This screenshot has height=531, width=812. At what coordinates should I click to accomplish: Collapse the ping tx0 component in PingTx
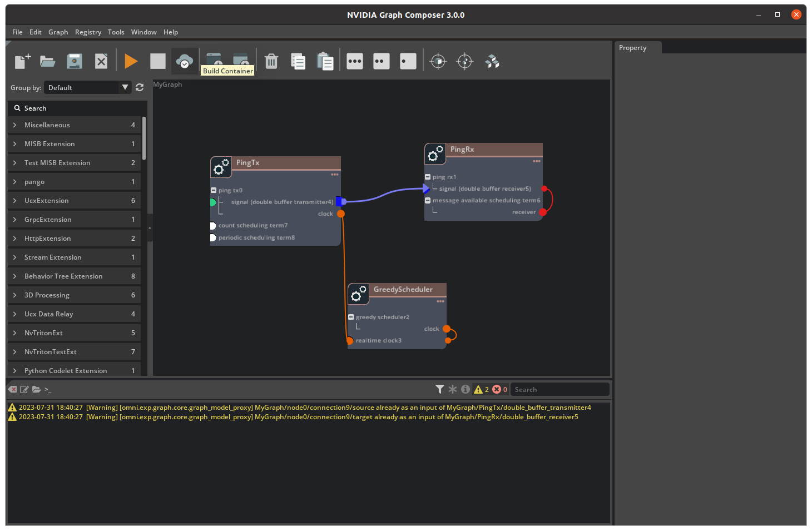[x=214, y=190]
